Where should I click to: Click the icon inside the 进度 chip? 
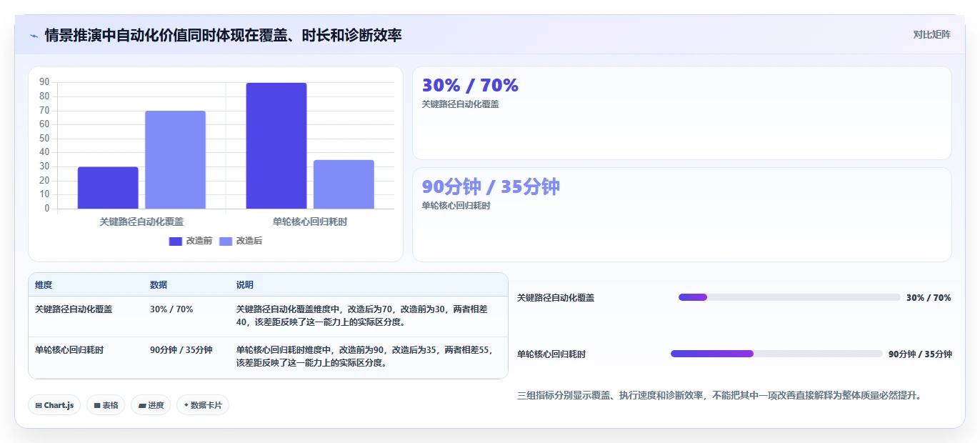[x=141, y=405]
